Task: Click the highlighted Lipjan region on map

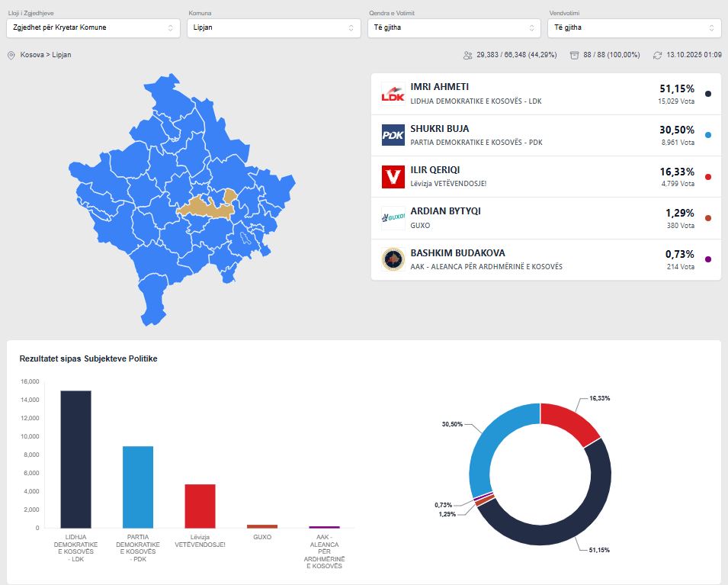Action: point(200,207)
